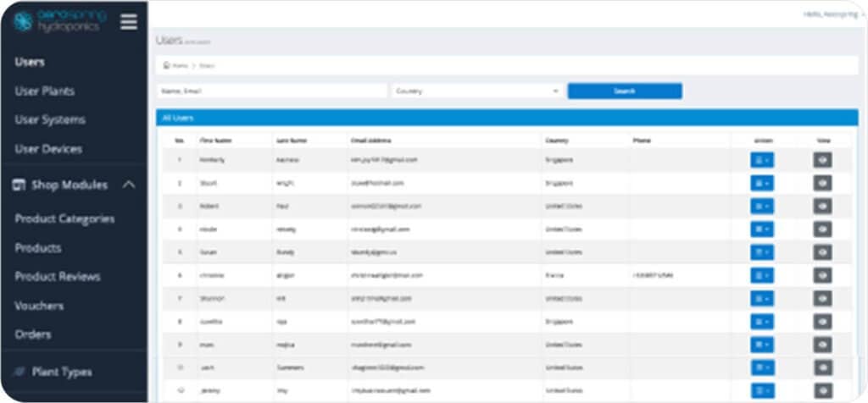868x403 pixels.
Task: Click the home icon in the breadcrumb
Action: pos(166,65)
